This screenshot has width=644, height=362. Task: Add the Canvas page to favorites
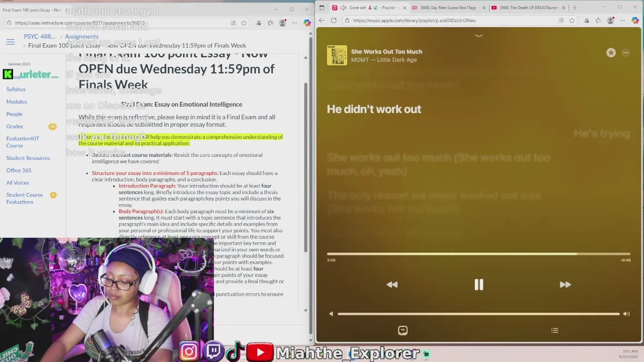coord(244,23)
